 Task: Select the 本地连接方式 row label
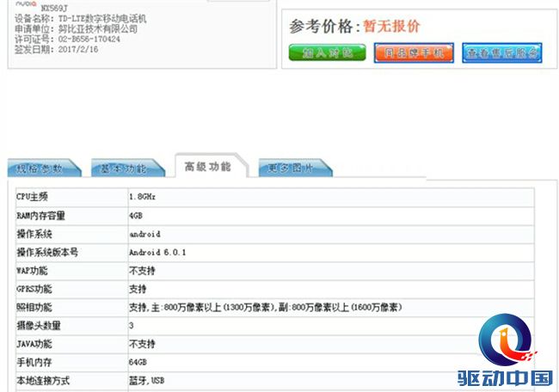43,381
